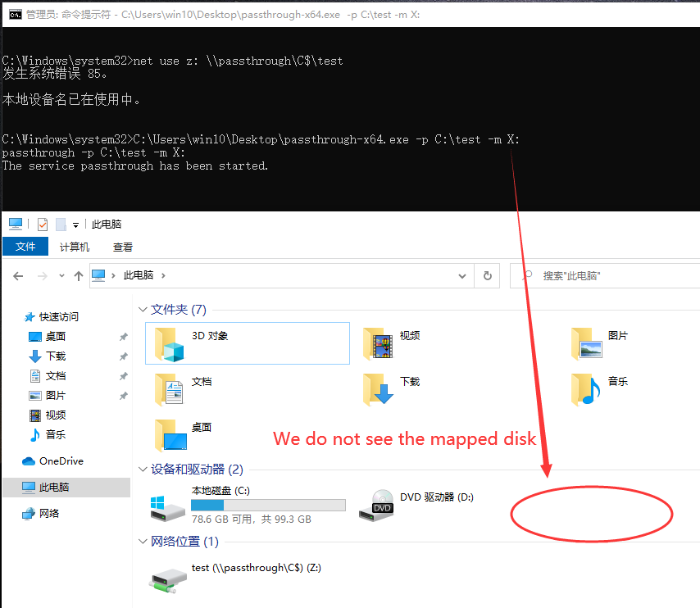
Task: Refresh the This PC view
Action: point(488,276)
